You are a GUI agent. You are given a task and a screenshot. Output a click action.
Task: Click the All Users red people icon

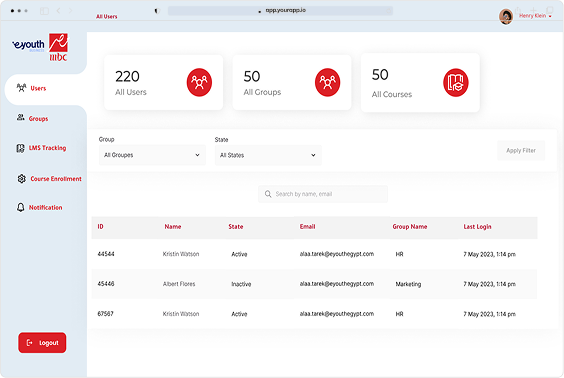pyautogui.click(x=199, y=82)
